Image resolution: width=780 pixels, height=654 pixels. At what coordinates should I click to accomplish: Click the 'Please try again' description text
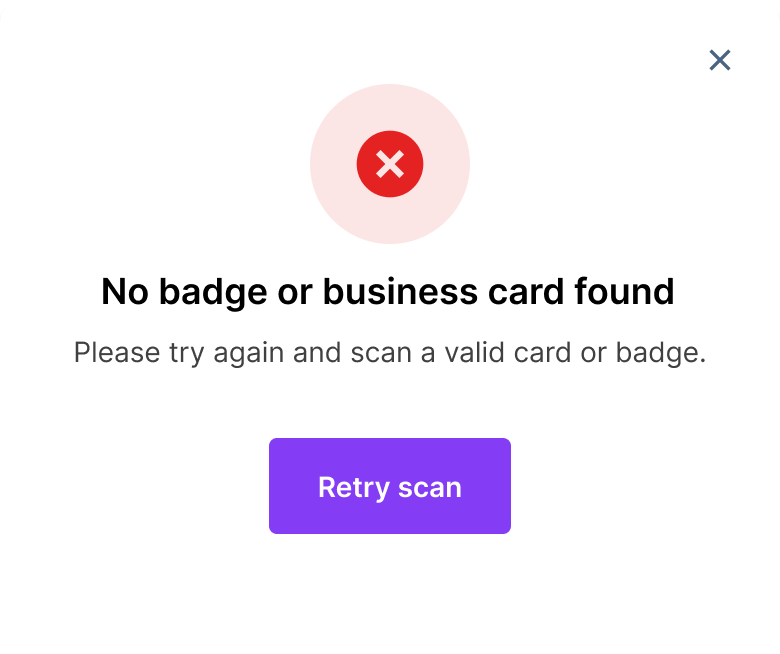390,353
